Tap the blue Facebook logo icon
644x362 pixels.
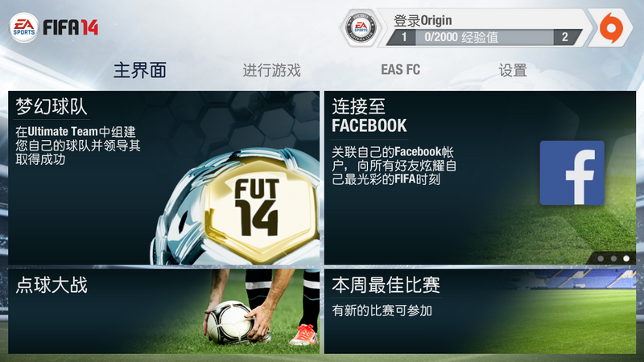[572, 173]
